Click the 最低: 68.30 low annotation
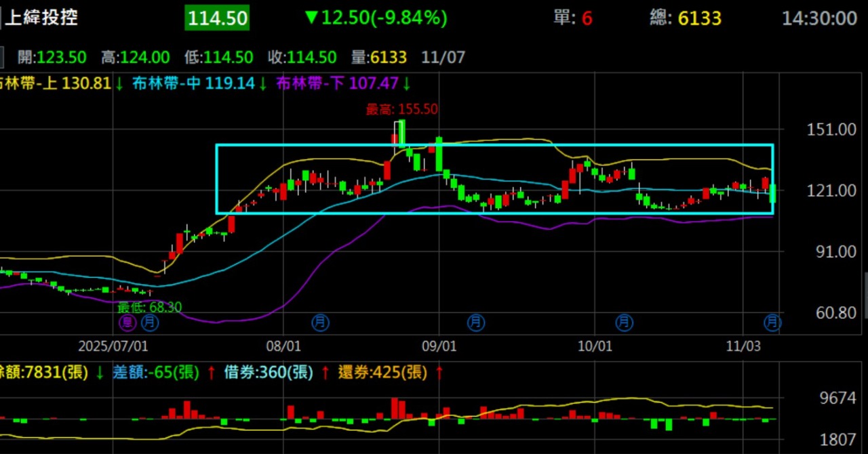The width and height of the screenshot is (868, 454). [150, 307]
